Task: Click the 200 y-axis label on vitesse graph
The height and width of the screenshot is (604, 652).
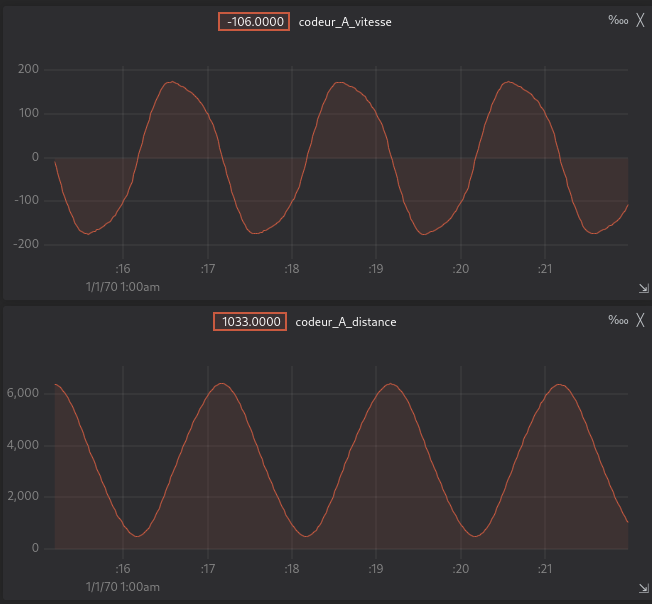Action: (x=28, y=69)
